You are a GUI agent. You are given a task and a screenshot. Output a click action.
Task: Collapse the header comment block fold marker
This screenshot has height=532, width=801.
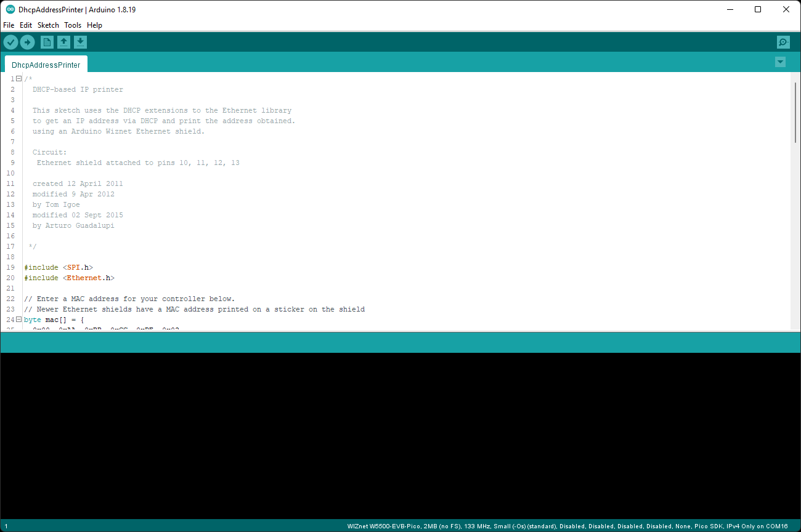click(x=18, y=78)
